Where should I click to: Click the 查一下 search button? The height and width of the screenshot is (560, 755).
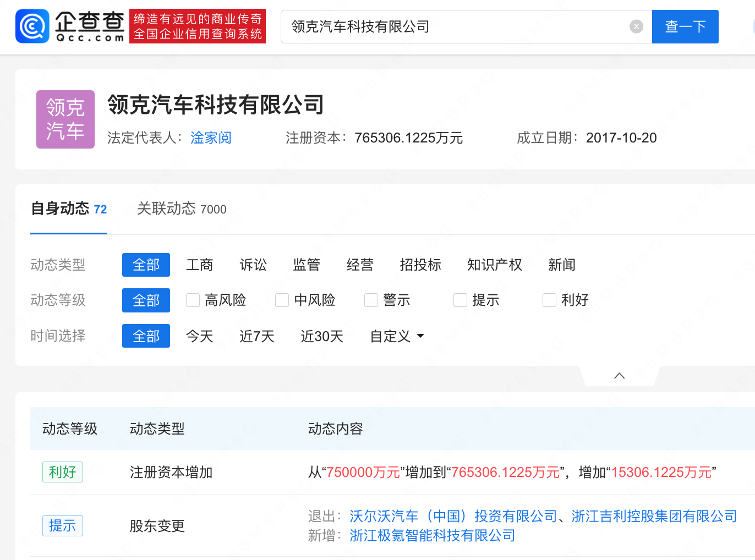[x=685, y=26]
